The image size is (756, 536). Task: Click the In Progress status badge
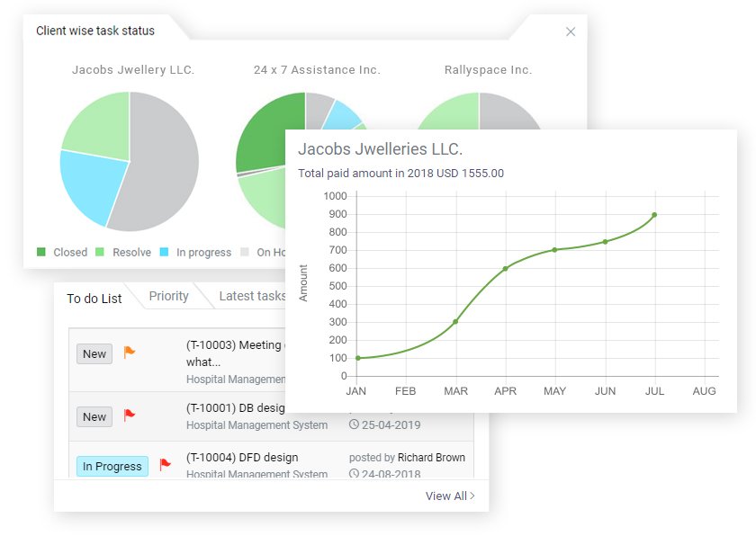pyautogui.click(x=112, y=466)
